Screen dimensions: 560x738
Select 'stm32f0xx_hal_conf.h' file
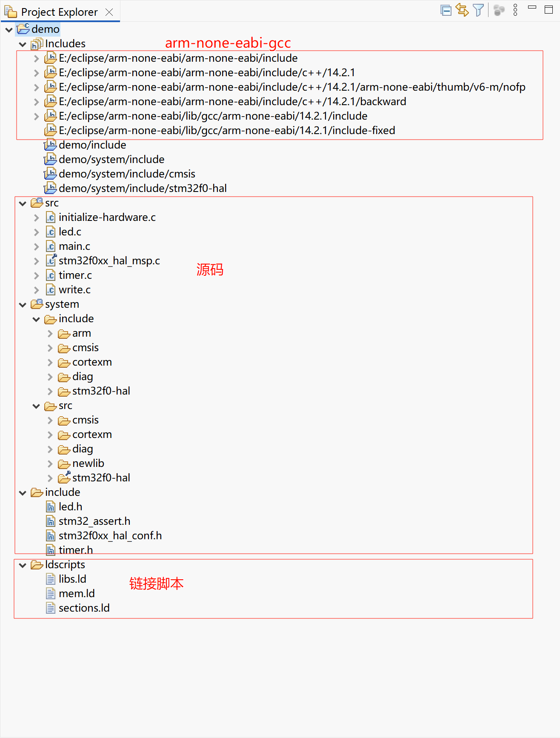(110, 535)
